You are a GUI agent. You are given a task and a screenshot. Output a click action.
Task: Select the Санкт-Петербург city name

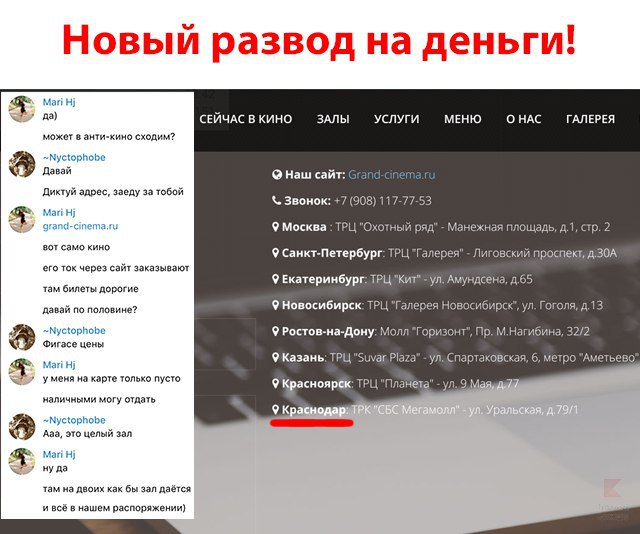(332, 253)
